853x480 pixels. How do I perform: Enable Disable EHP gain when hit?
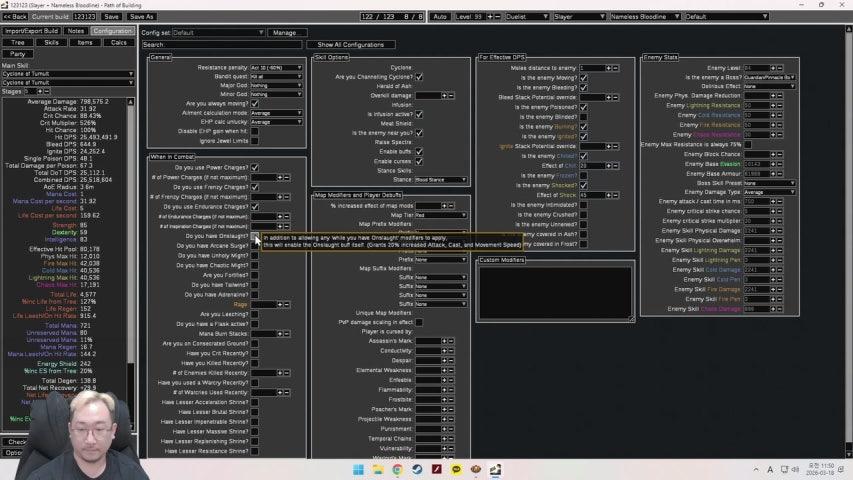(x=255, y=131)
